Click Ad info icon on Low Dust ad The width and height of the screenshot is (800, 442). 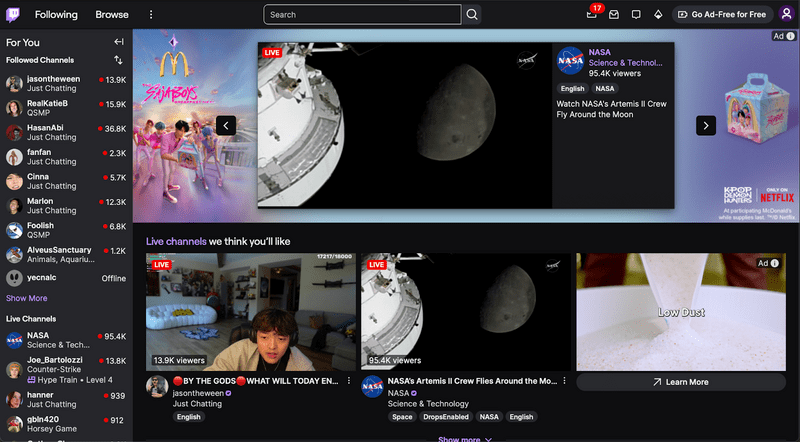tap(774, 263)
